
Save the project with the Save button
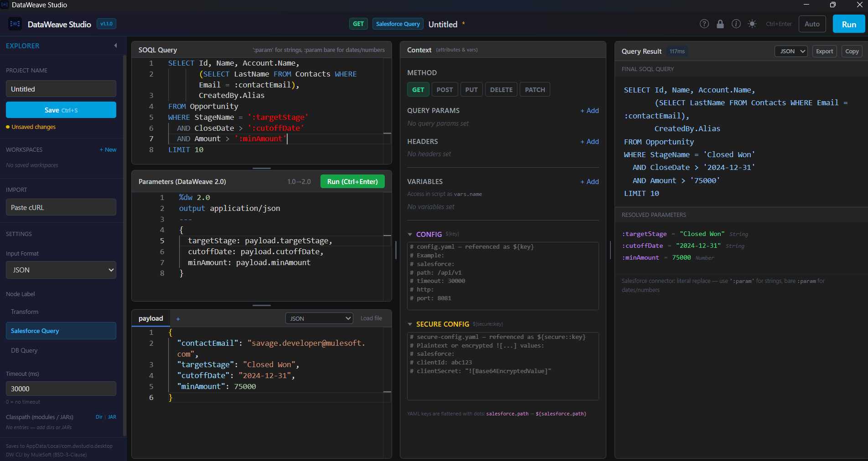tap(61, 110)
